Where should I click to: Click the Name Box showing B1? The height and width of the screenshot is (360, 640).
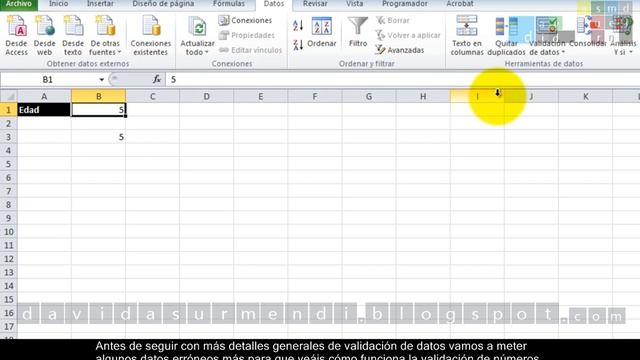coord(48,80)
